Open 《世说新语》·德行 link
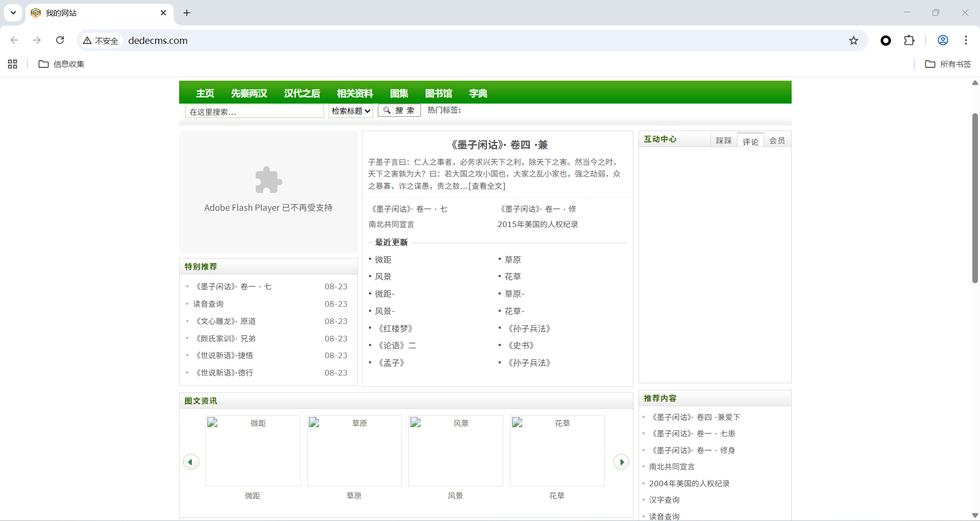980x521 pixels. pyautogui.click(x=223, y=373)
